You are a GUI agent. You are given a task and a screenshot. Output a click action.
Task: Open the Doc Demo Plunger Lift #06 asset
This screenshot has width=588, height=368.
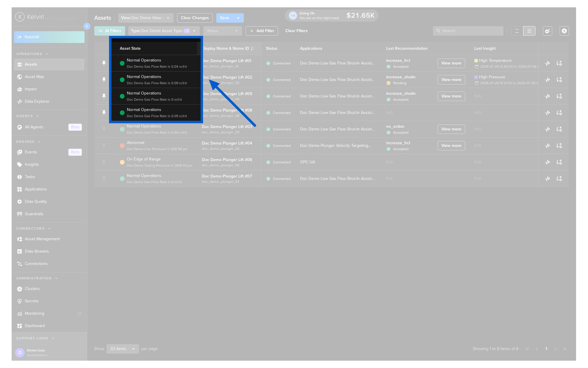227,160
